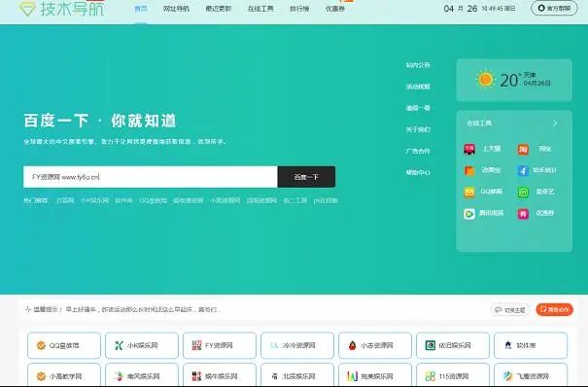Click the 爱淘宝 orange icon

point(469,170)
